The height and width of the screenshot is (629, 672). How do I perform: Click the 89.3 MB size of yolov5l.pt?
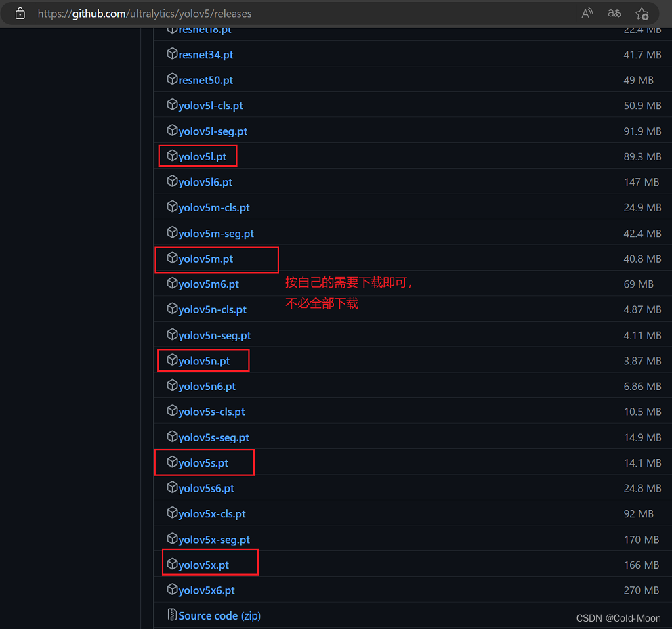coord(642,157)
